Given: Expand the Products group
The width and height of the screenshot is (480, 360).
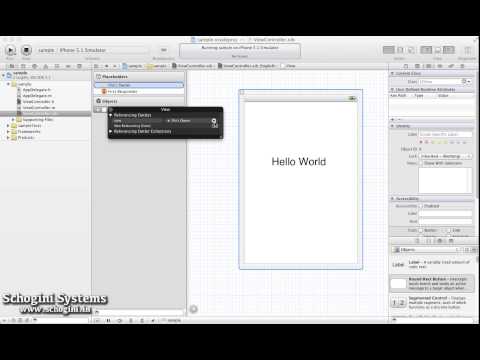Looking at the screenshot, I should tap(8, 137).
